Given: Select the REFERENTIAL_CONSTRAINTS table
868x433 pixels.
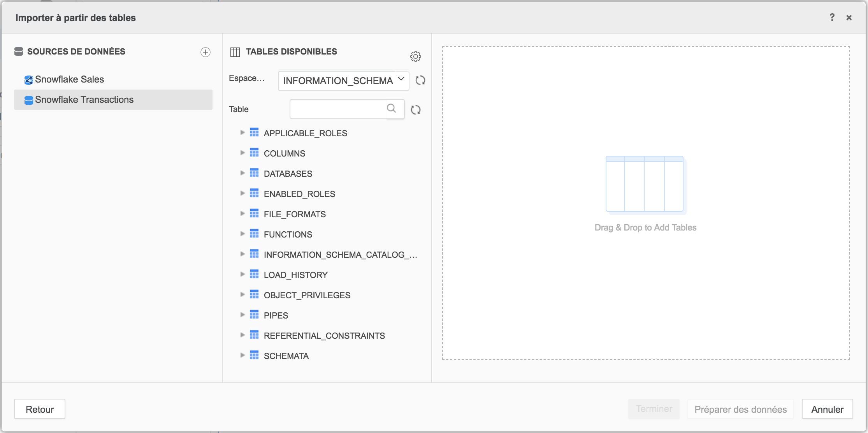Looking at the screenshot, I should [324, 336].
